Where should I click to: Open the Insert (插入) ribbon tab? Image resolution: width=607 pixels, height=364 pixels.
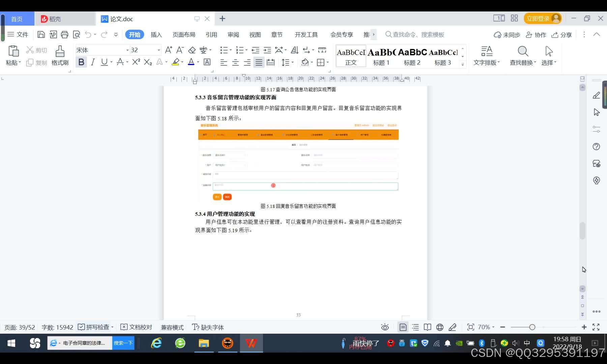[x=156, y=34]
